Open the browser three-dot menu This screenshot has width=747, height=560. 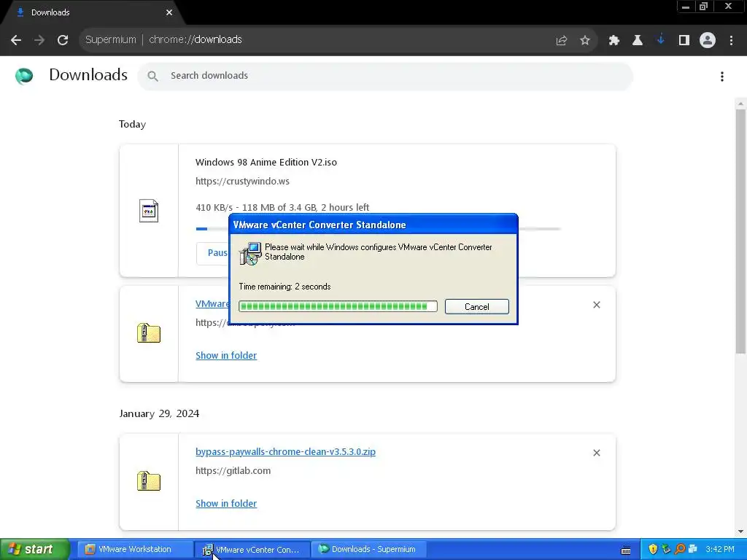tap(731, 41)
